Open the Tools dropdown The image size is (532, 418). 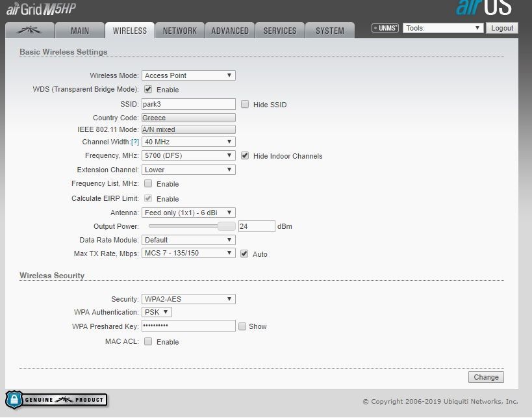tap(443, 27)
